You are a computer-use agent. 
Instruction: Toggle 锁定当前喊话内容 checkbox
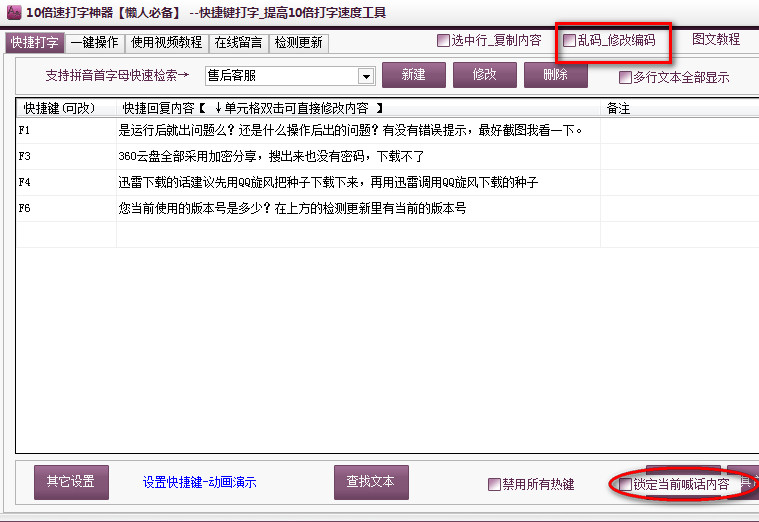(x=625, y=484)
